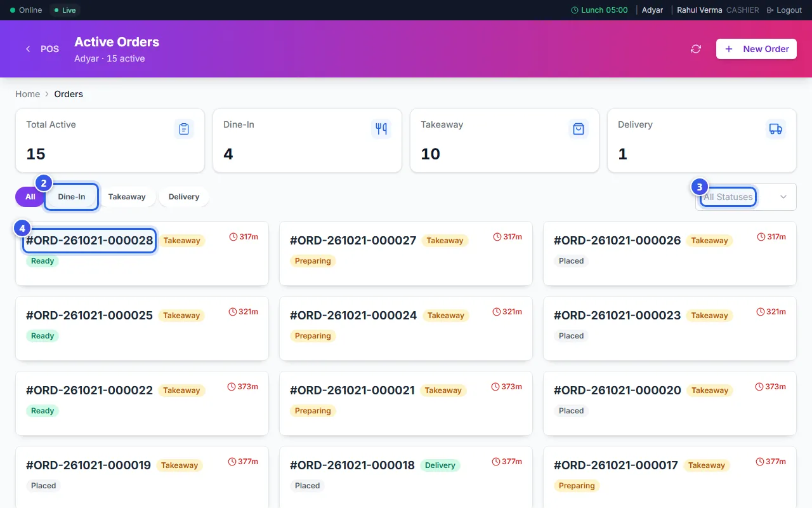Click clock icon on order 000018

[496, 462]
